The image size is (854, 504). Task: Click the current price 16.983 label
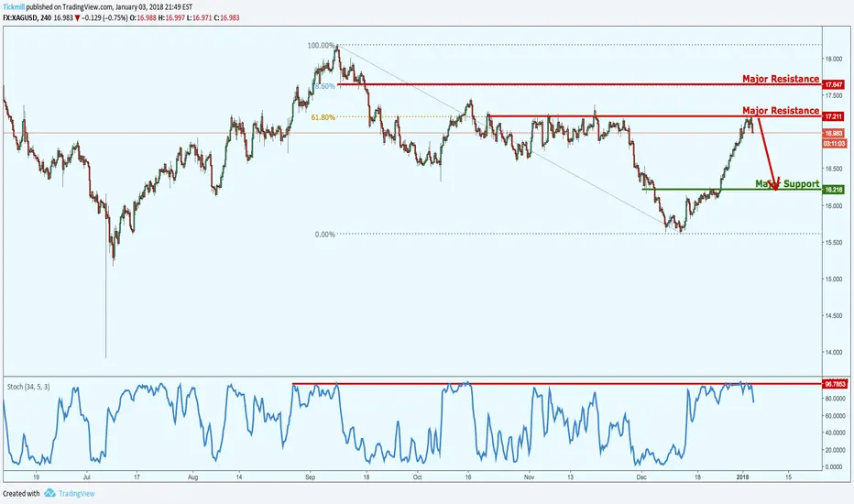(834, 134)
